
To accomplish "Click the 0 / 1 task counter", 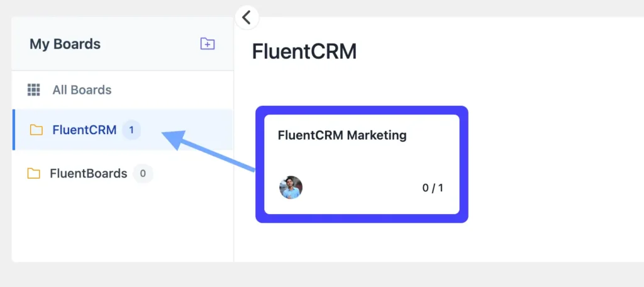I will coord(432,188).
